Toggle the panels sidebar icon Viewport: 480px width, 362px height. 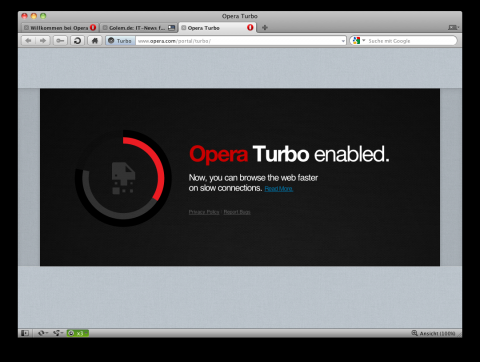pos(25,333)
